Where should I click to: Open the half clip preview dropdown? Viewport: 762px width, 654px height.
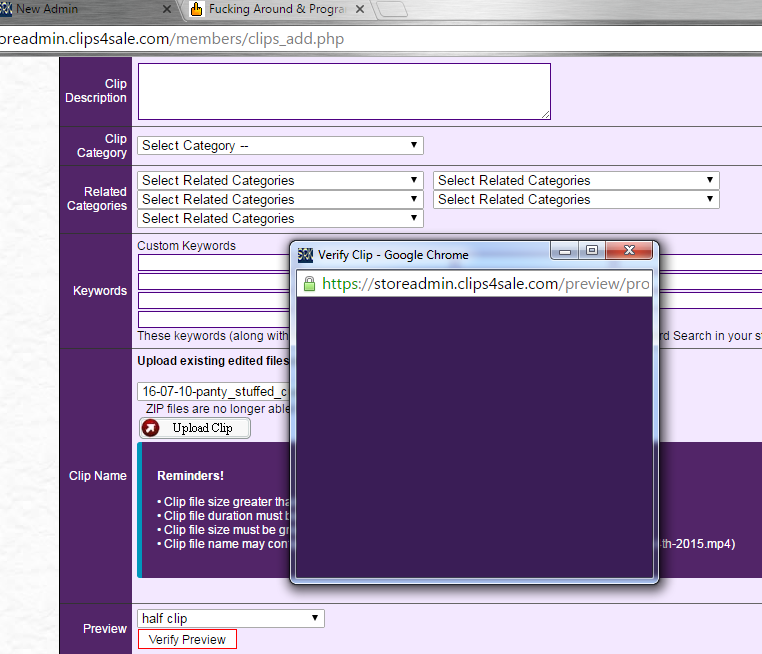231,619
